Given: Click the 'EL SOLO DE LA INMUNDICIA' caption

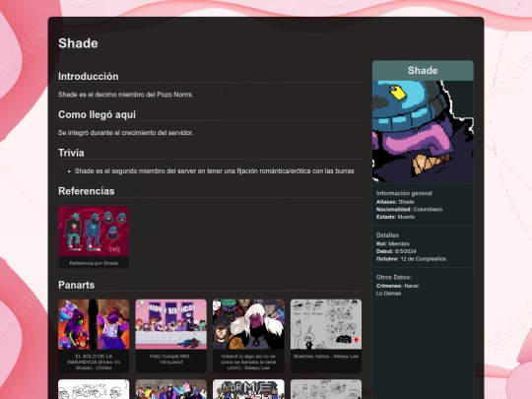Looking at the screenshot, I should [x=94, y=362].
